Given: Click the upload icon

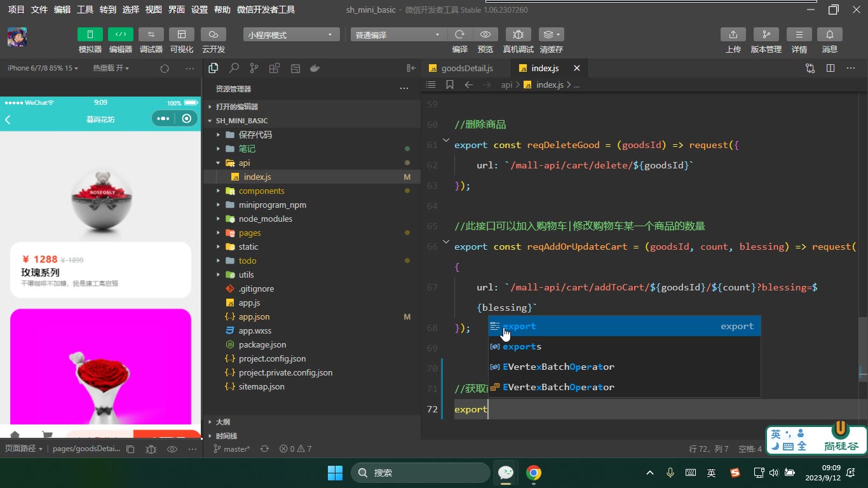Looking at the screenshot, I should (x=733, y=34).
